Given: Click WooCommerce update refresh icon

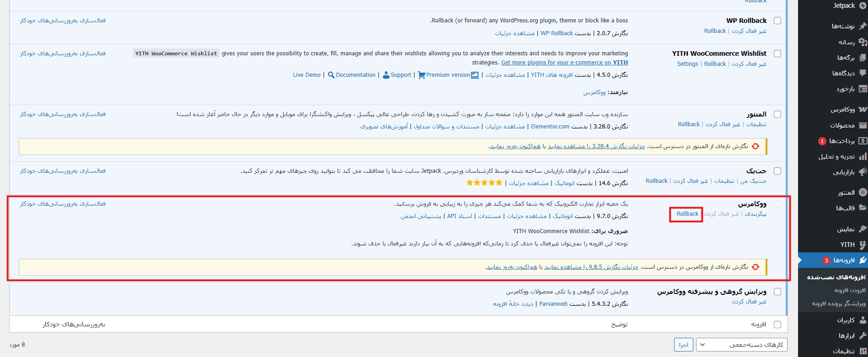Looking at the screenshot, I should [x=755, y=267].
